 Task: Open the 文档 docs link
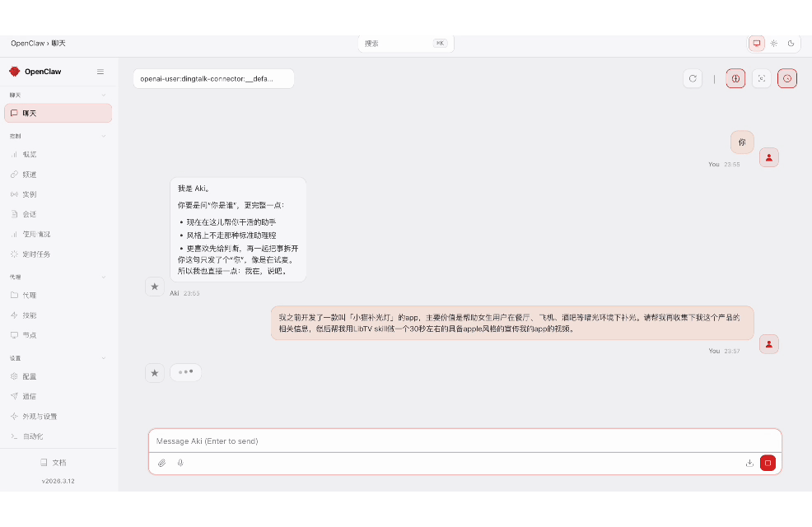54,462
